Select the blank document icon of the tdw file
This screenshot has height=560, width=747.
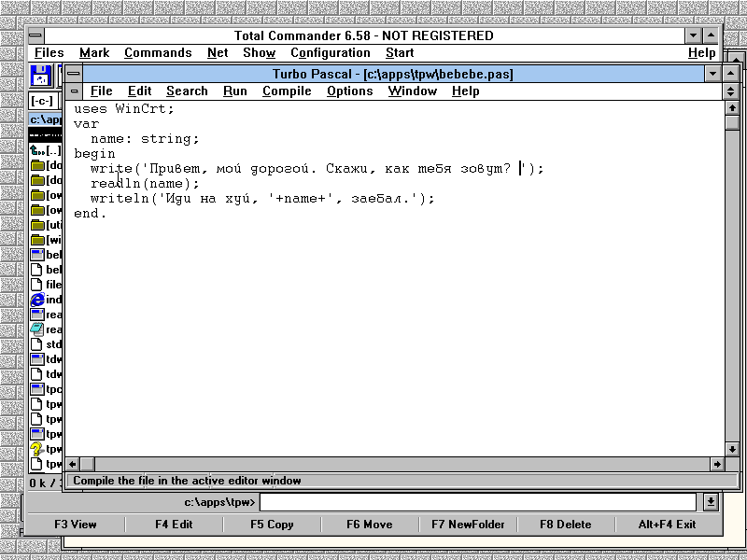36,374
